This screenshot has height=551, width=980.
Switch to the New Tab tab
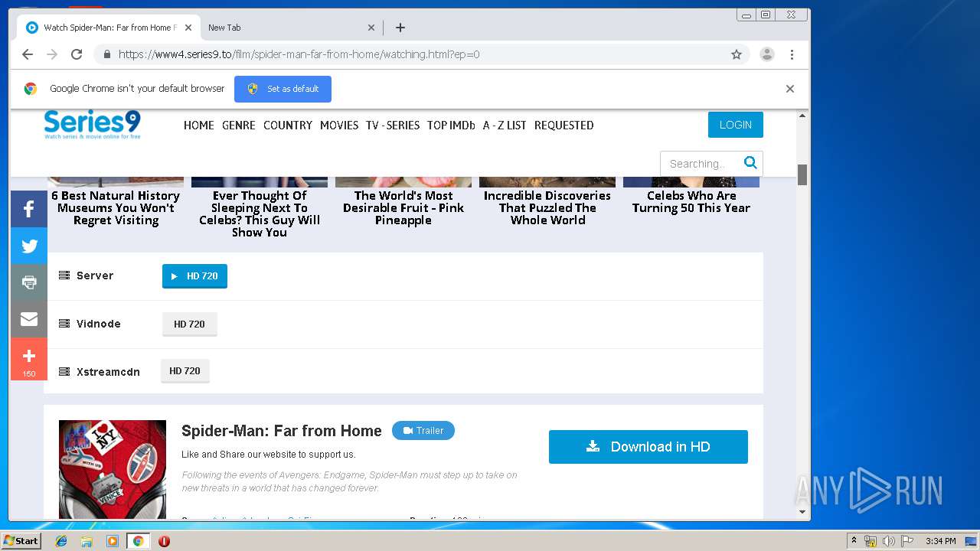pyautogui.click(x=291, y=28)
